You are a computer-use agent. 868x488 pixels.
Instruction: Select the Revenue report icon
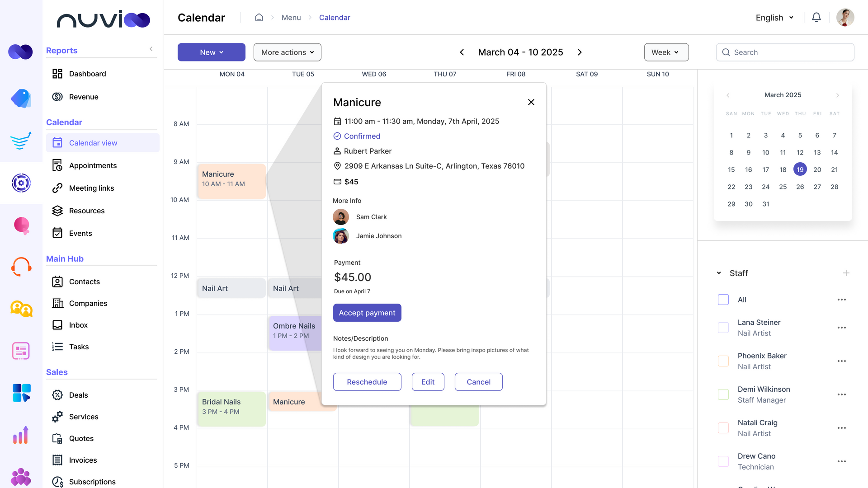(57, 97)
